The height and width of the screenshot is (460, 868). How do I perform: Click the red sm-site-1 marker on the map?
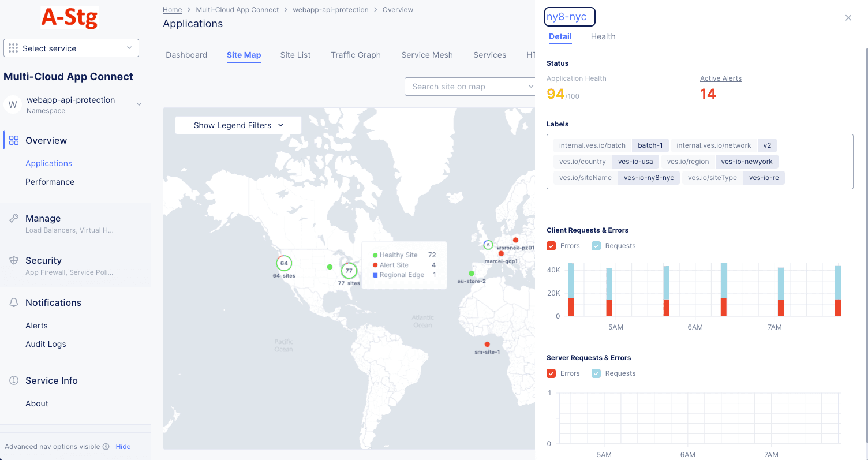tap(488, 343)
